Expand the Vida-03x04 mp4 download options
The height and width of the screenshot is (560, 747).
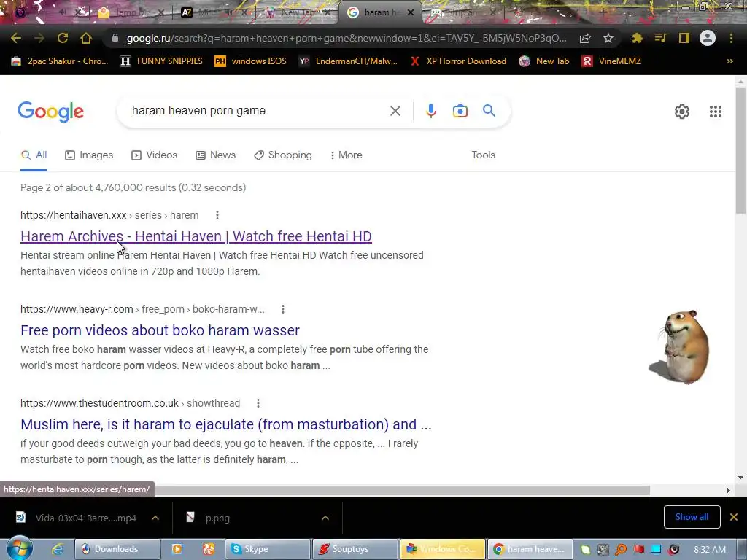[155, 518]
